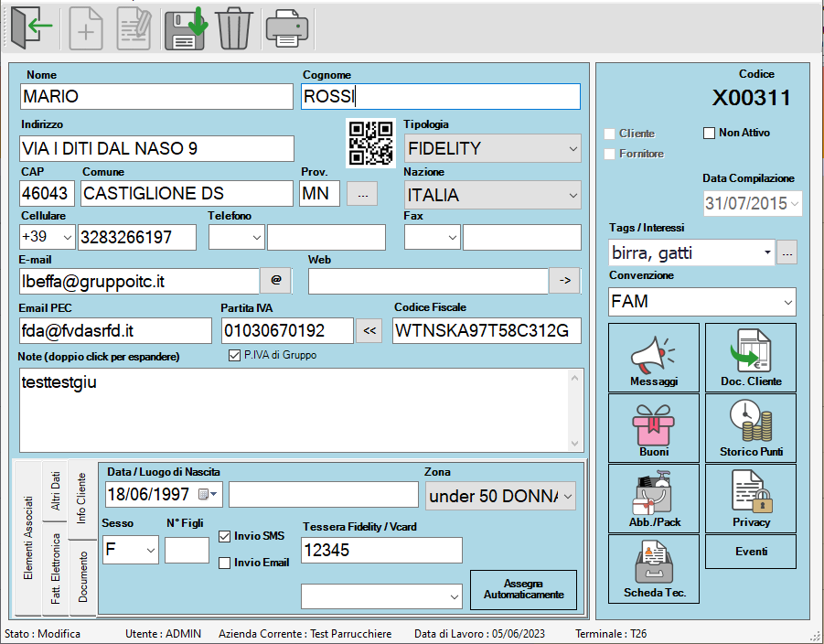Open Doc. Cliente documents button
This screenshot has width=824, height=644.
tap(750, 358)
